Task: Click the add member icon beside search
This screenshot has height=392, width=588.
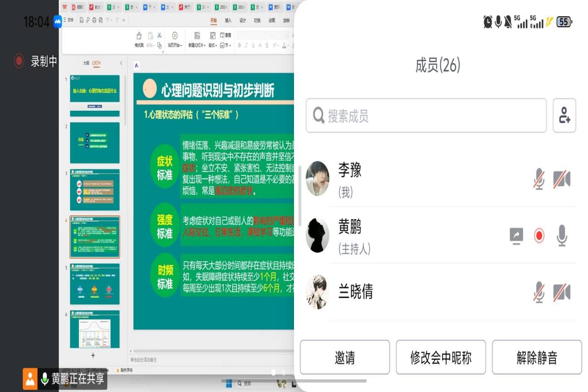Action: point(564,115)
